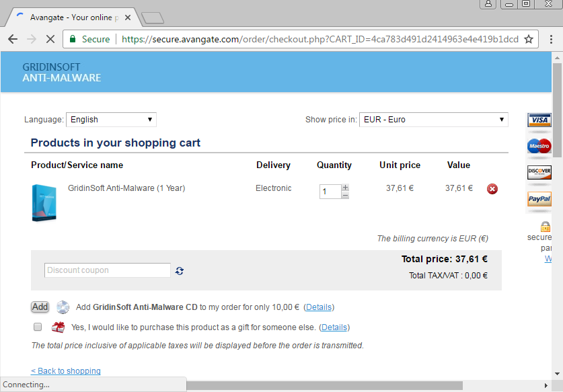
Task: Click GridinSoft Anti-Malware product box image
Action: pyautogui.click(x=44, y=202)
